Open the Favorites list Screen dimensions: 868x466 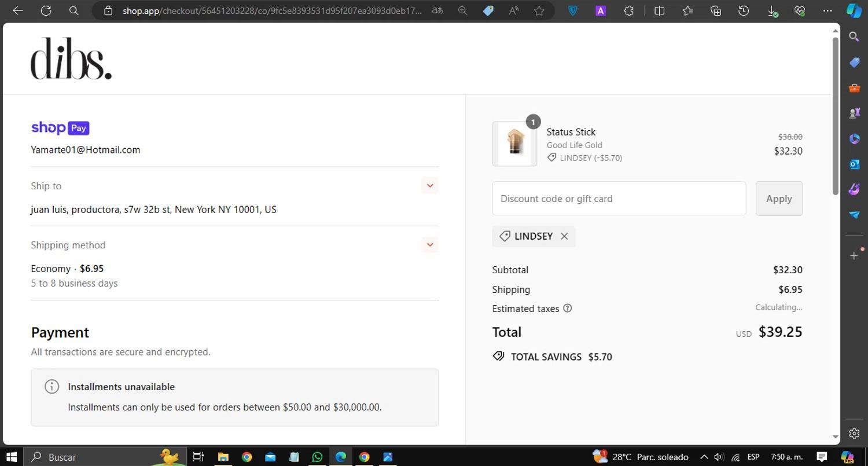tap(687, 10)
